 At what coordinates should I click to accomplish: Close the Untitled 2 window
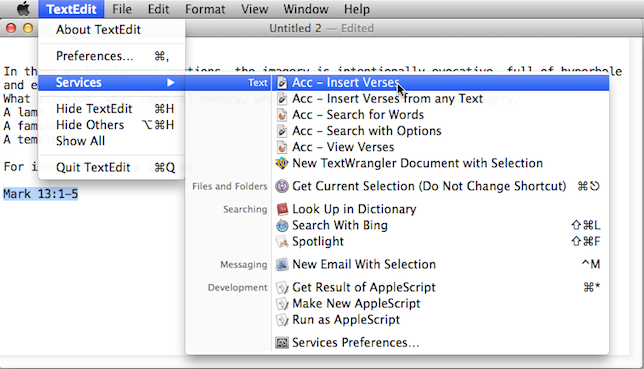click(x=11, y=28)
